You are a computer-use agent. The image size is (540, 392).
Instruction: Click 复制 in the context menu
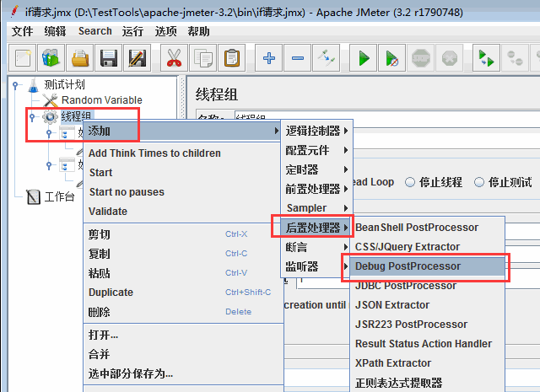point(182,254)
